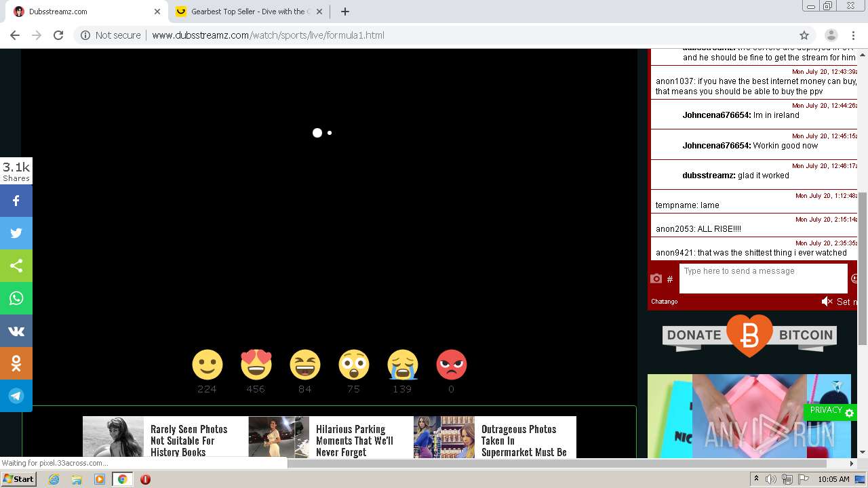React with the smiling face emoji
Image resolution: width=868 pixels, height=488 pixels.
[208, 365]
